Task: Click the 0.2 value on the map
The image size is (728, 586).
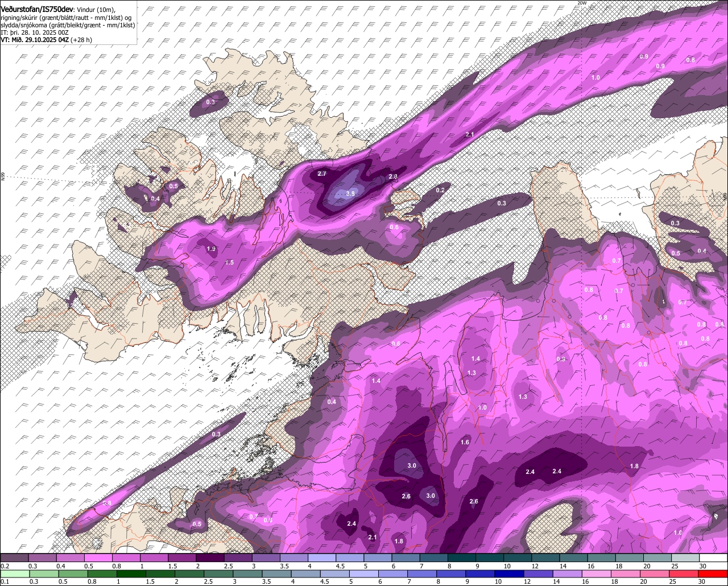Action: click(x=440, y=190)
